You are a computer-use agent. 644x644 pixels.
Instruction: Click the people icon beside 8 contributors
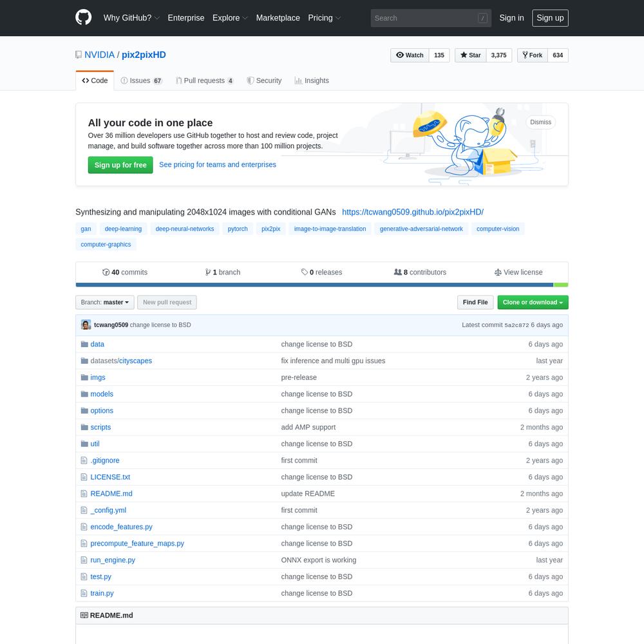(397, 272)
